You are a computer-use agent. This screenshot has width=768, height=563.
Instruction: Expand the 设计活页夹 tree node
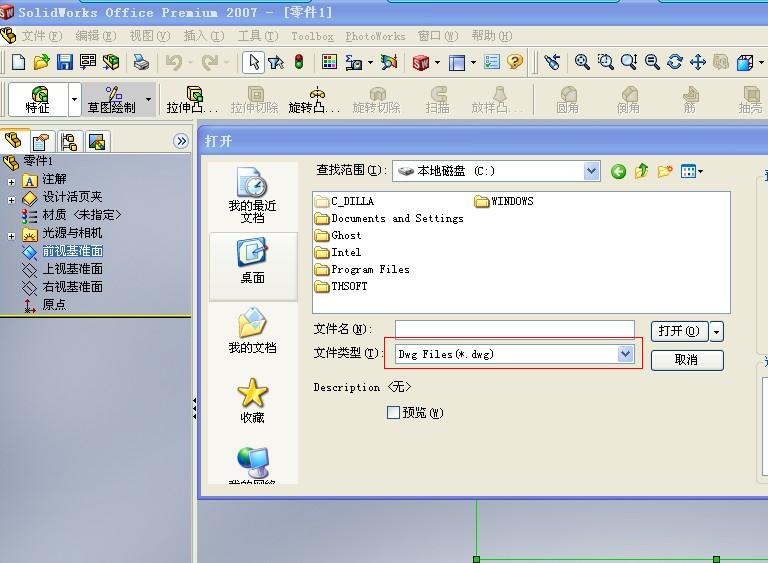click(x=11, y=200)
